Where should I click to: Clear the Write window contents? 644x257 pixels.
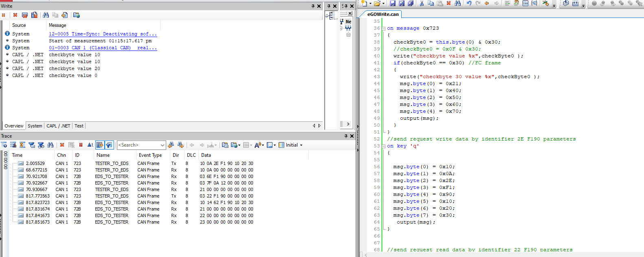(15, 15)
